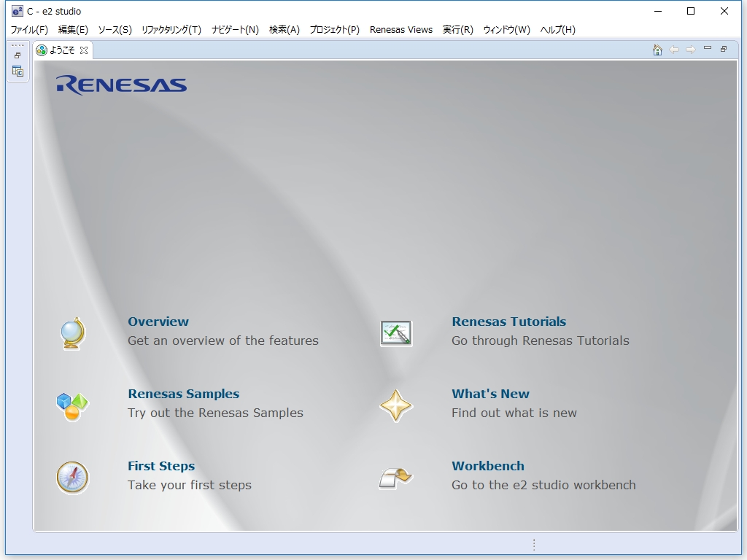This screenshot has height=560, width=747.
Task: Click 'Get an overview of the features' text
Action: (223, 341)
